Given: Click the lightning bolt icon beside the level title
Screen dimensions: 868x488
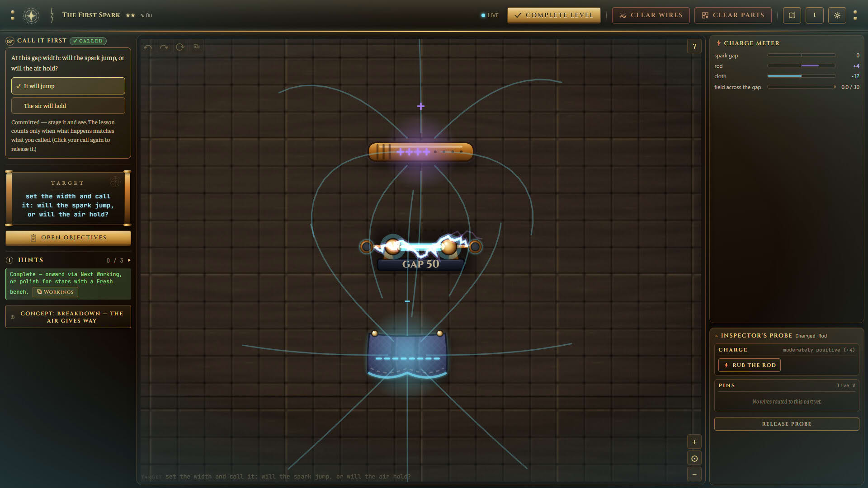Looking at the screenshot, I should coord(52,15).
